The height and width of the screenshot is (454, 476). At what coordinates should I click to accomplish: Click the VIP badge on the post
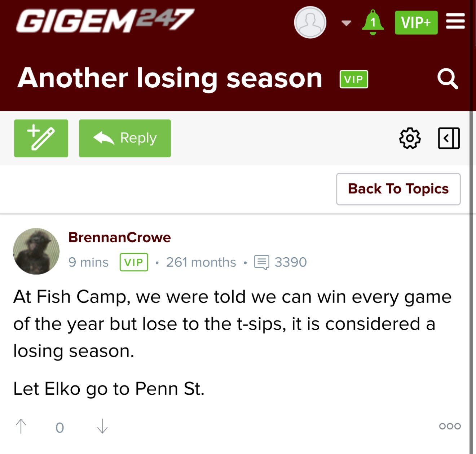pos(134,262)
